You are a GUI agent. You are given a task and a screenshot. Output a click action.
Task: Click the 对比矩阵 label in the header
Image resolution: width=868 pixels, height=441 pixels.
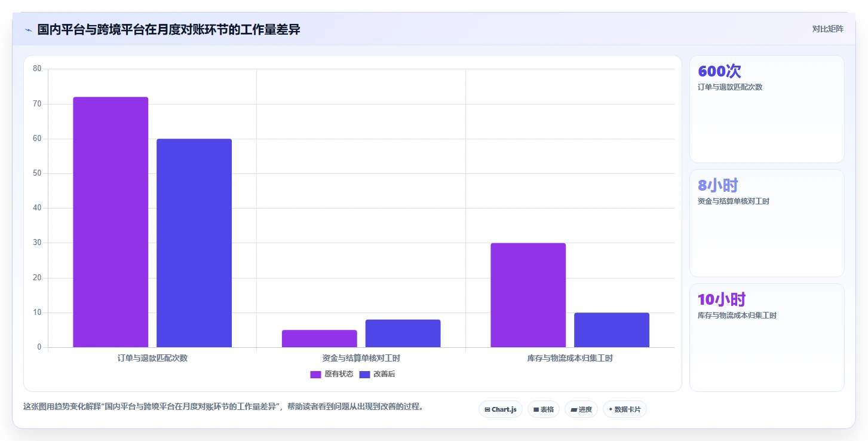pos(827,29)
